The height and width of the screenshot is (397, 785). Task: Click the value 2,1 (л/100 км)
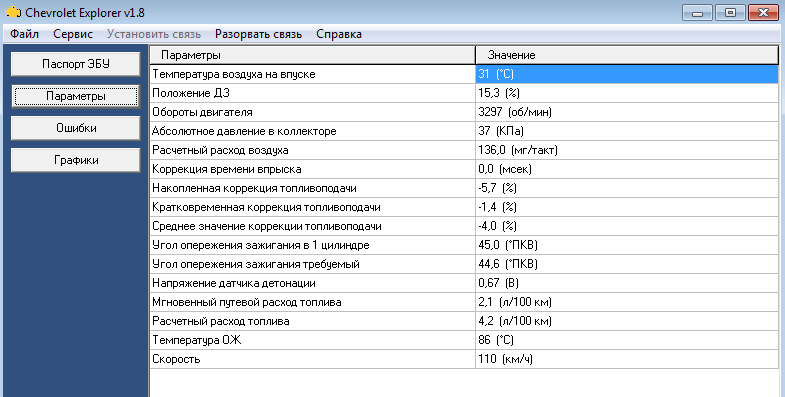515,302
